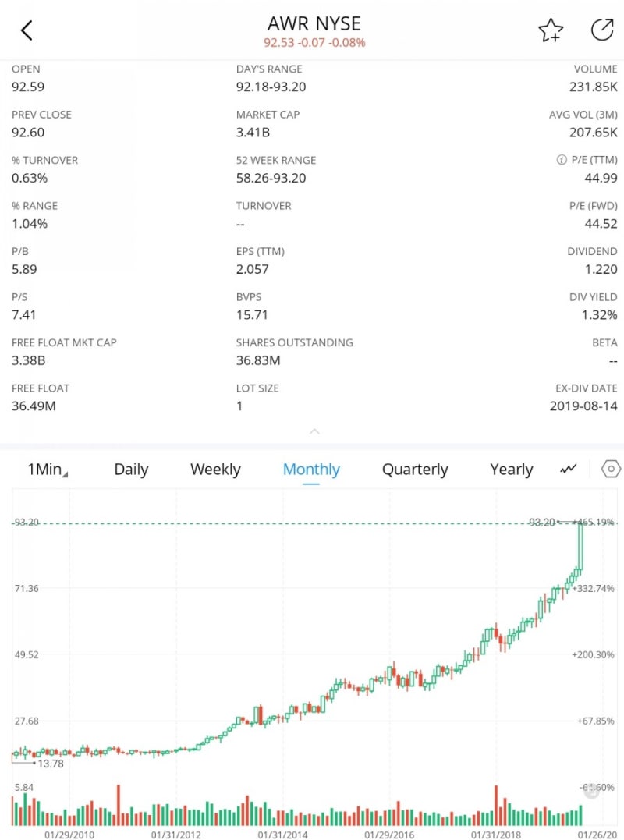Tap the 52 WEEK RANGE value
The width and height of the screenshot is (624, 840).
pyautogui.click(x=271, y=178)
